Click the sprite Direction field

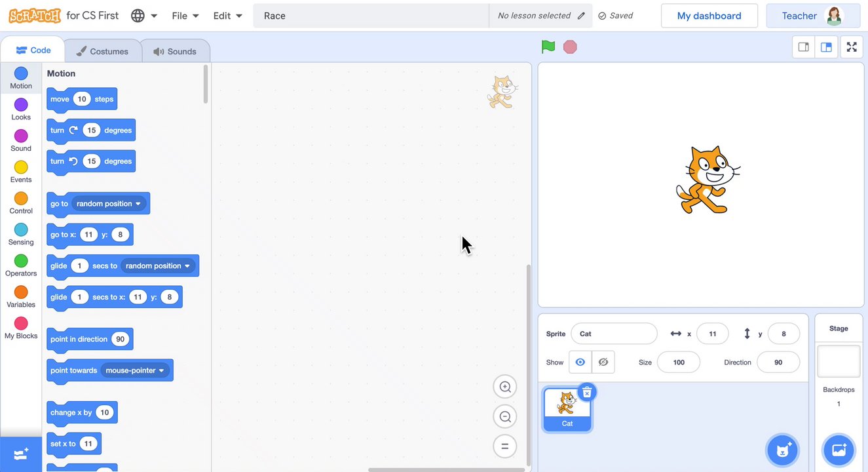pyautogui.click(x=778, y=362)
